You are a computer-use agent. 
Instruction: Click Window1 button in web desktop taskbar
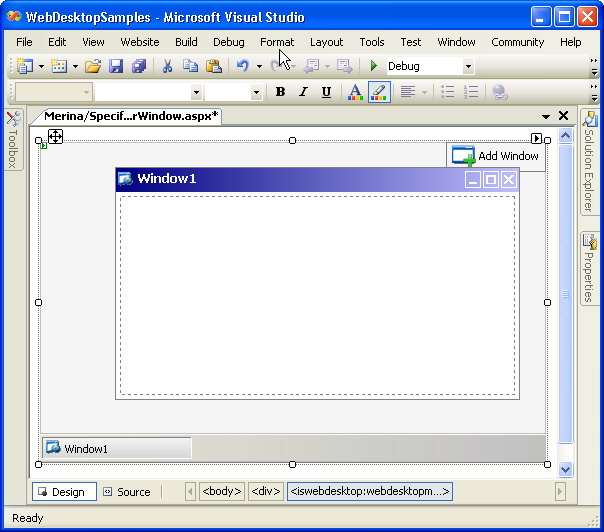tap(116, 449)
